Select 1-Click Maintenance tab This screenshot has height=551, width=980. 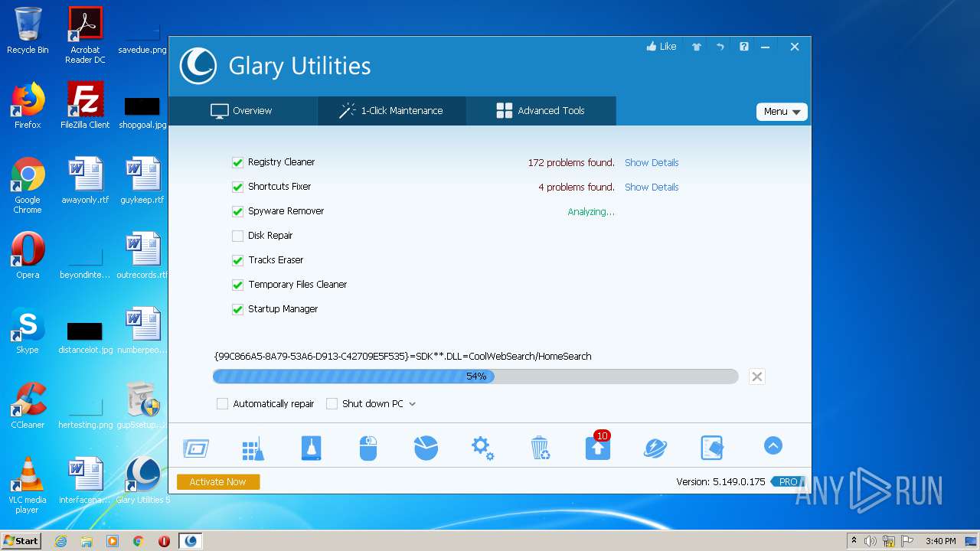391,111
